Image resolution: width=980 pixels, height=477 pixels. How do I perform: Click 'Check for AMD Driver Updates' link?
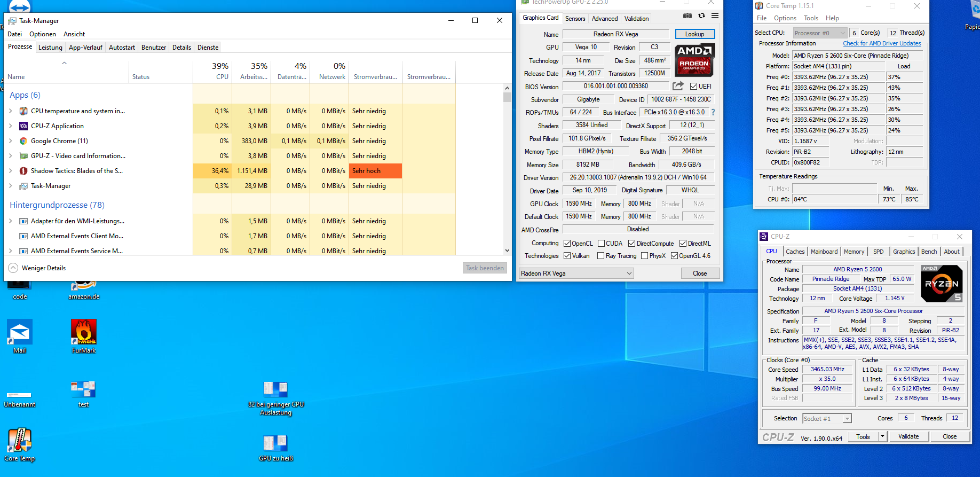(882, 44)
